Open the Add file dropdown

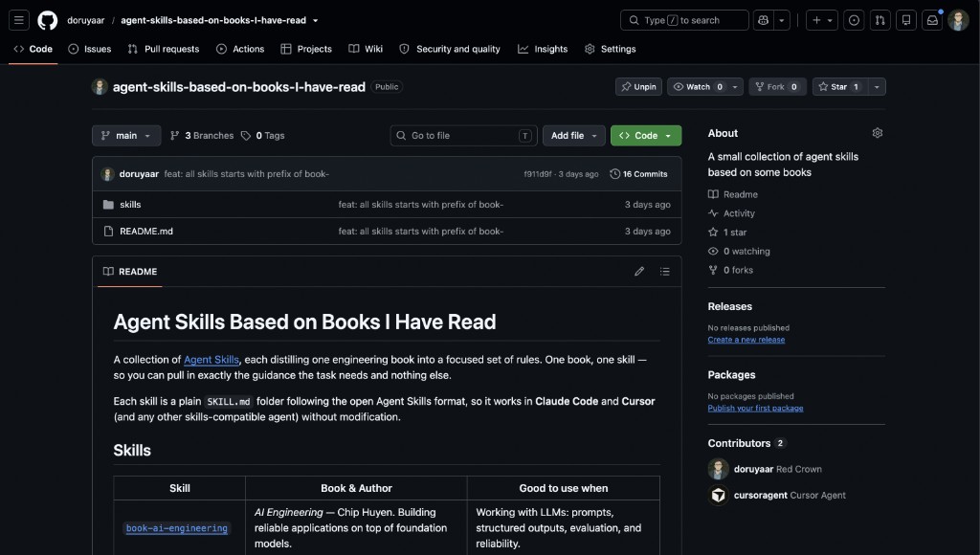(574, 136)
